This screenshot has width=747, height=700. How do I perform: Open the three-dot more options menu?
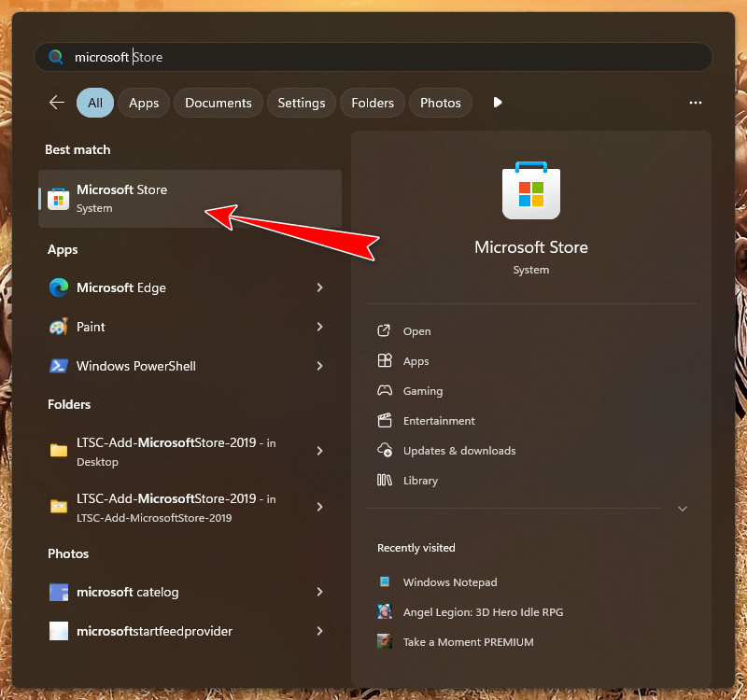[x=695, y=103]
